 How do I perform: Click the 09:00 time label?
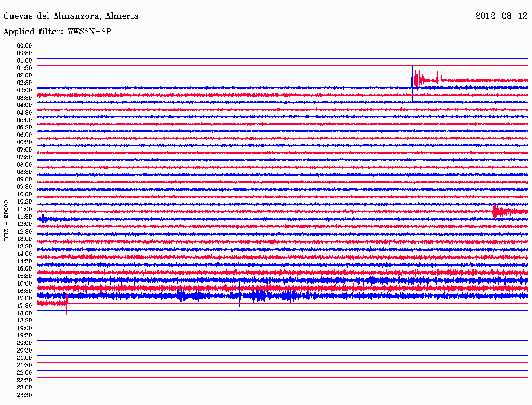tap(24, 180)
